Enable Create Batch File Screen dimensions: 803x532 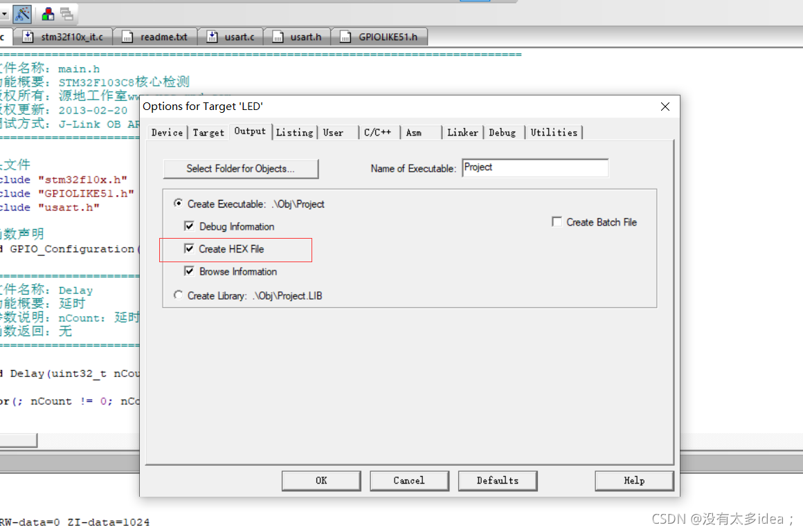point(557,221)
